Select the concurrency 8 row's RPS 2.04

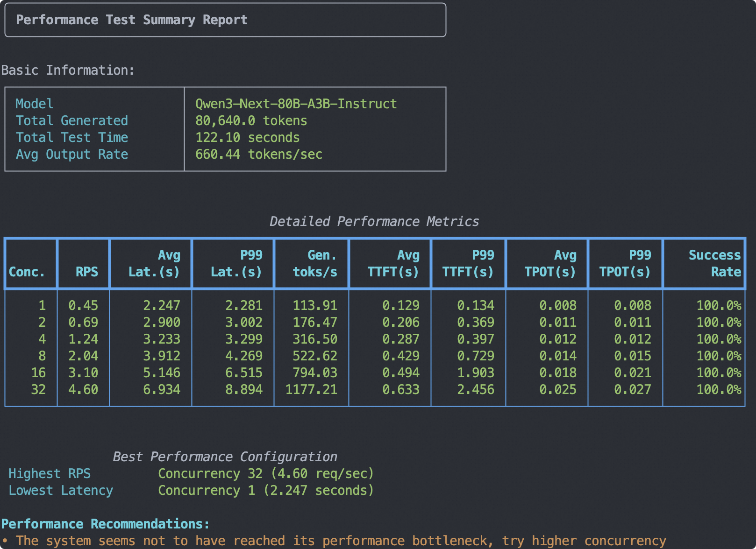[x=83, y=356]
